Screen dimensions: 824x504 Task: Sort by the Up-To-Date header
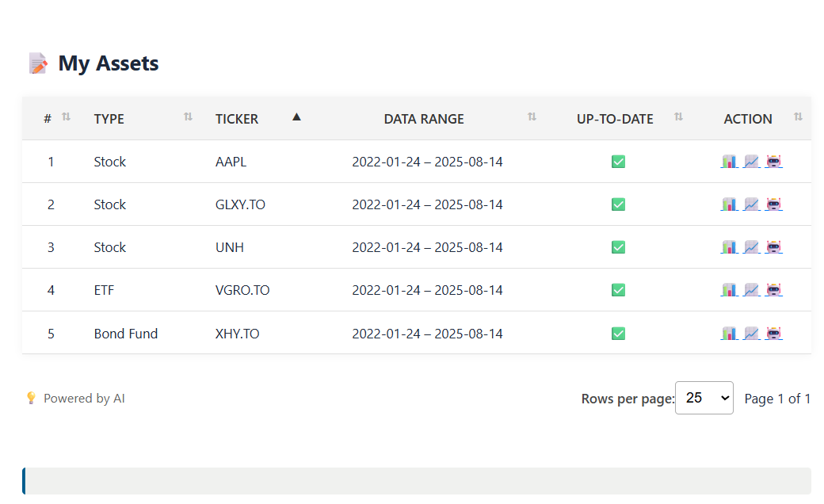tap(615, 119)
